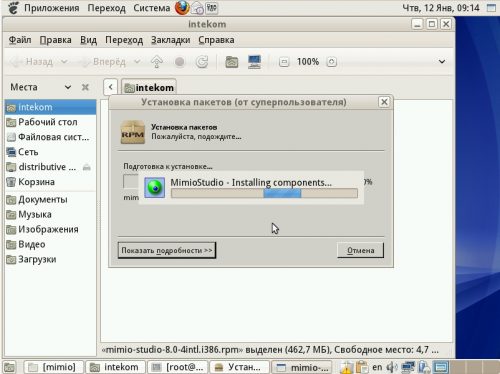Switch to the [root@... taskbar window

point(178,367)
